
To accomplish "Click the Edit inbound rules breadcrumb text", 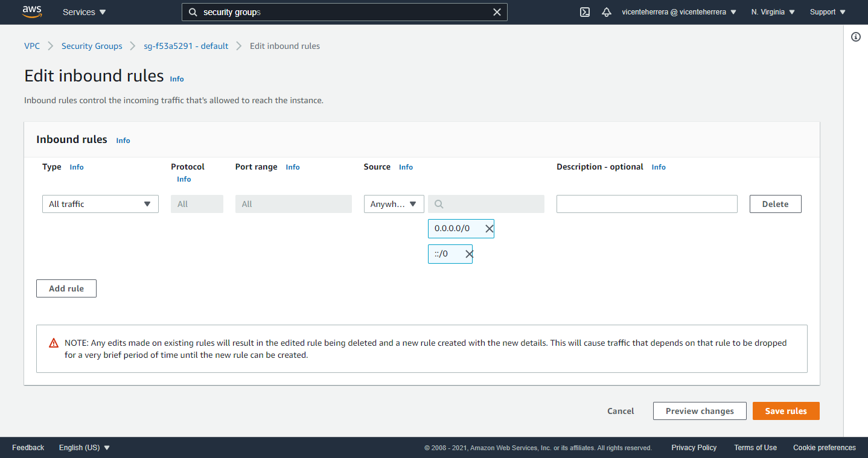I will 285,46.
